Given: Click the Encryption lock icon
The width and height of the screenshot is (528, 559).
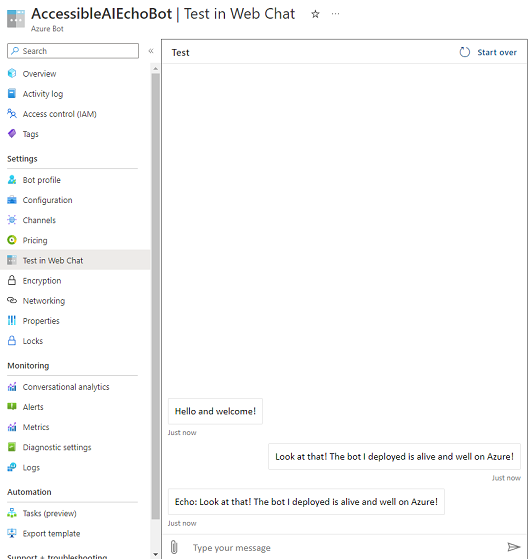Looking at the screenshot, I should pyautogui.click(x=12, y=280).
